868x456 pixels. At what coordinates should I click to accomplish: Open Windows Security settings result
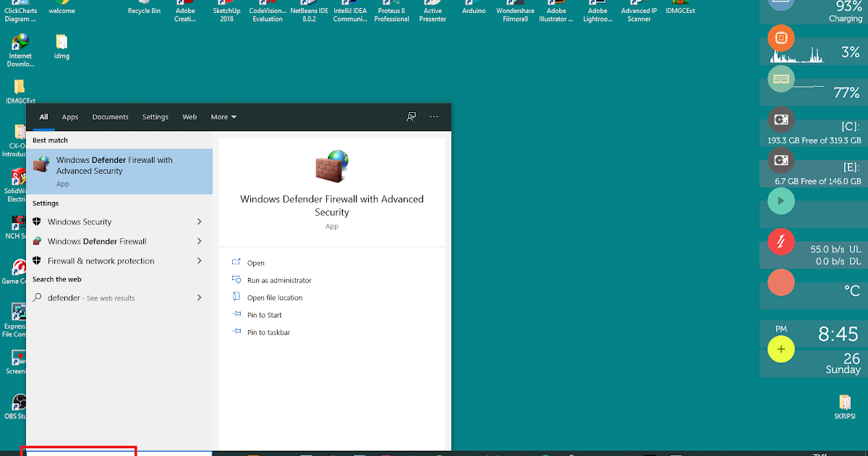click(119, 221)
